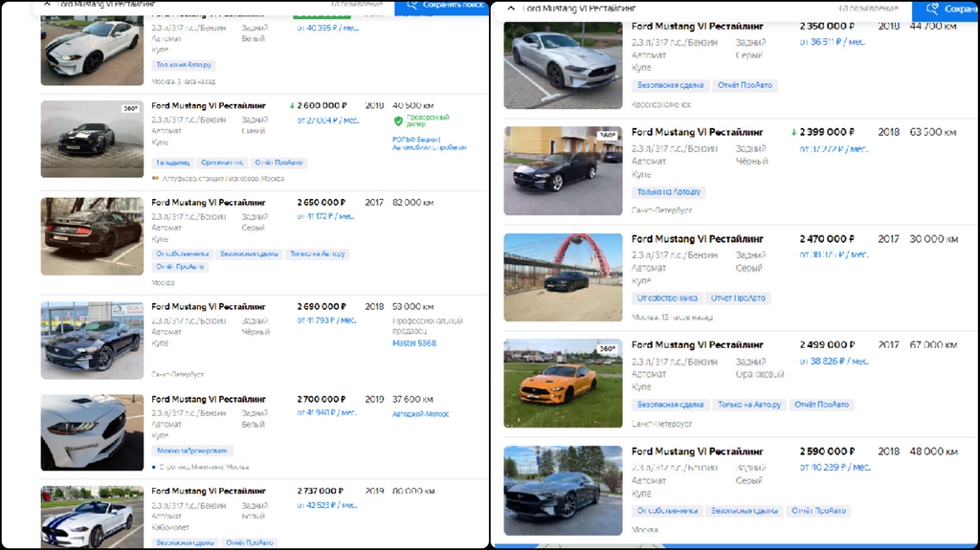Screen dimensions: 980x550
Task: Open listing title priced 2 499 000 ₽
Action: tap(698, 345)
